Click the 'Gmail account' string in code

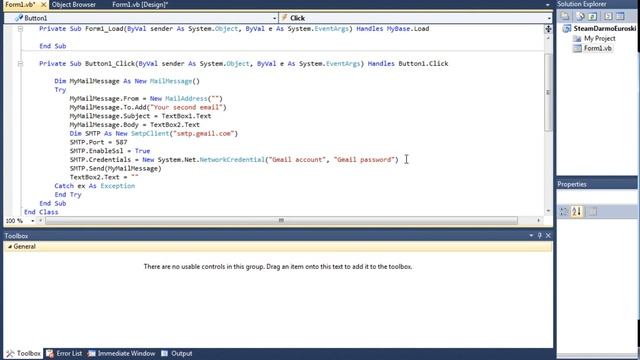(297, 160)
